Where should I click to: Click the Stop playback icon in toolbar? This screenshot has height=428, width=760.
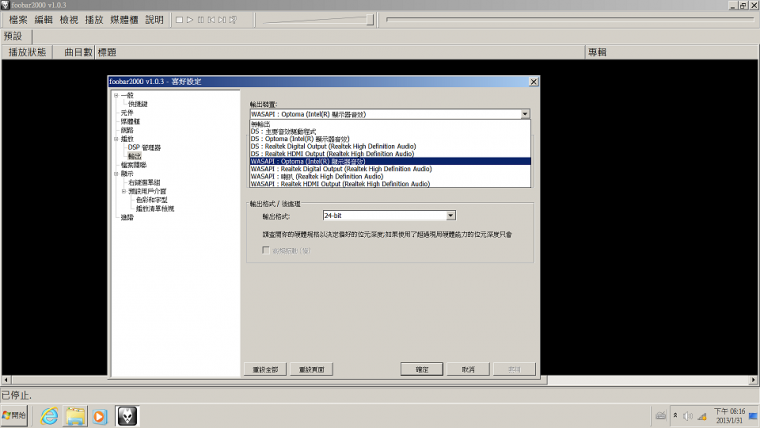pyautogui.click(x=179, y=20)
